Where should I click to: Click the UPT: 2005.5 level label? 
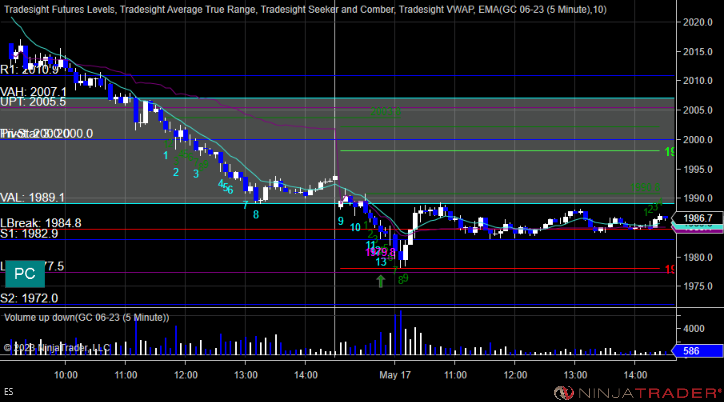33,102
